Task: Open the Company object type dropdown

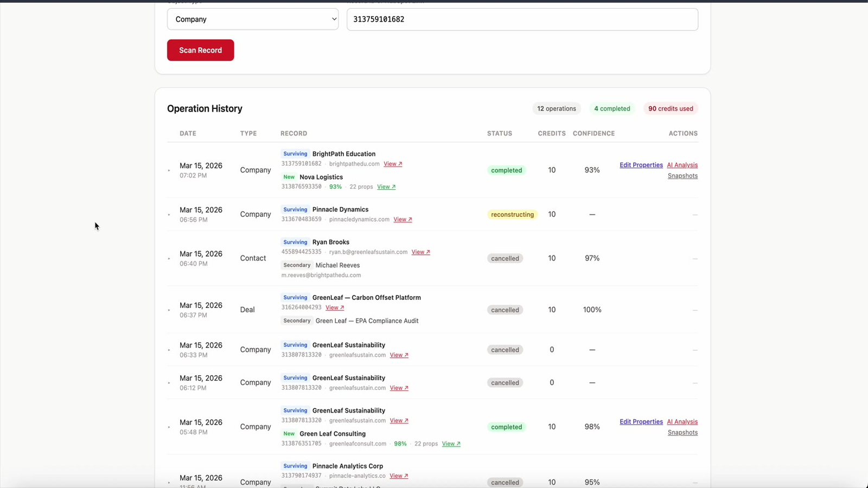Action: (x=253, y=19)
